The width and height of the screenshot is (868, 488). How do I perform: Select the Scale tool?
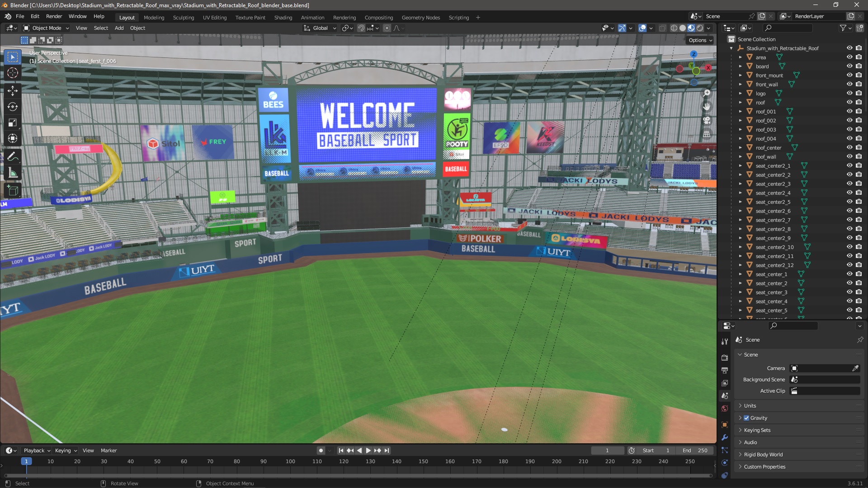coord(13,122)
